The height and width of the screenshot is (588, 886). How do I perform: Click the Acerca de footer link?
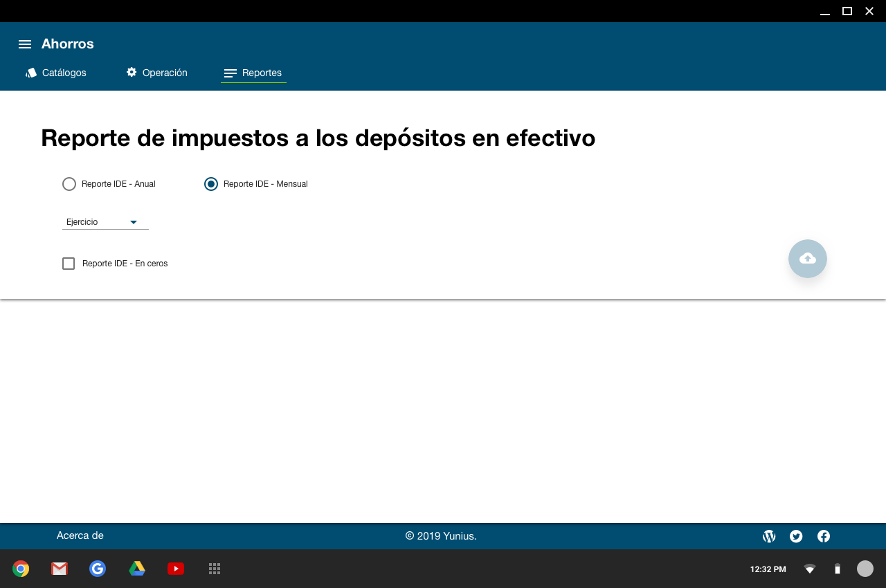(x=80, y=535)
